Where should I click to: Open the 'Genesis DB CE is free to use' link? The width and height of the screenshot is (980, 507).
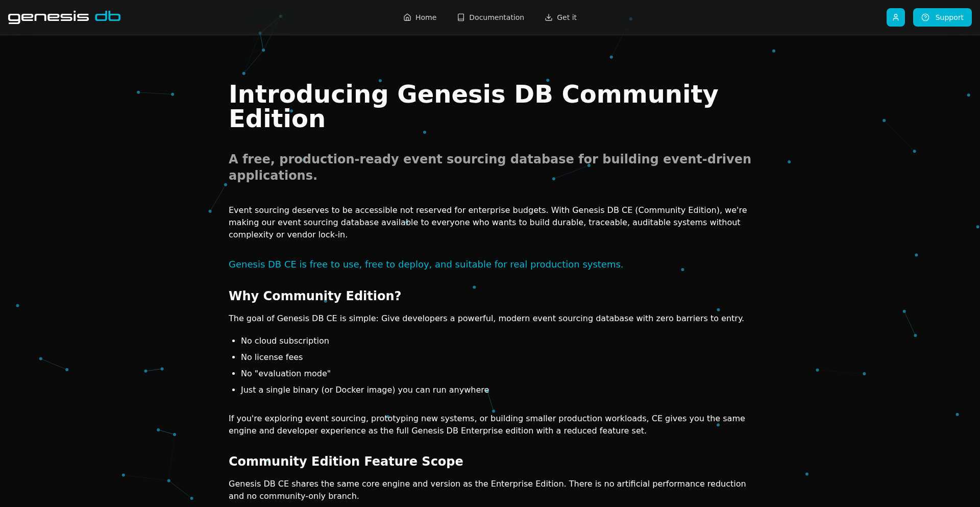425,264
